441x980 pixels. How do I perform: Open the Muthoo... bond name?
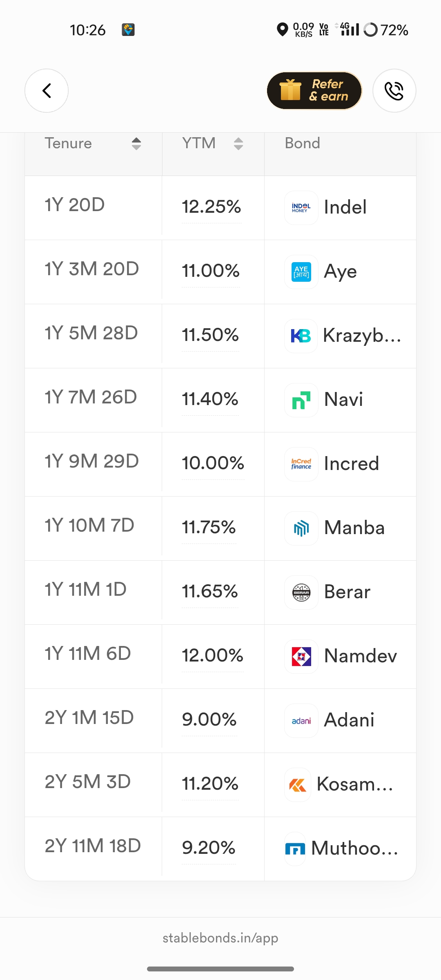coord(354,849)
